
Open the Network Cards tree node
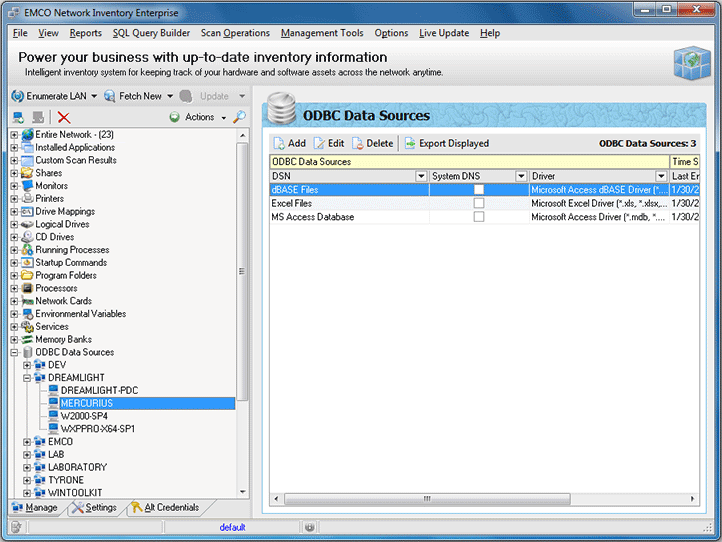click(x=63, y=301)
